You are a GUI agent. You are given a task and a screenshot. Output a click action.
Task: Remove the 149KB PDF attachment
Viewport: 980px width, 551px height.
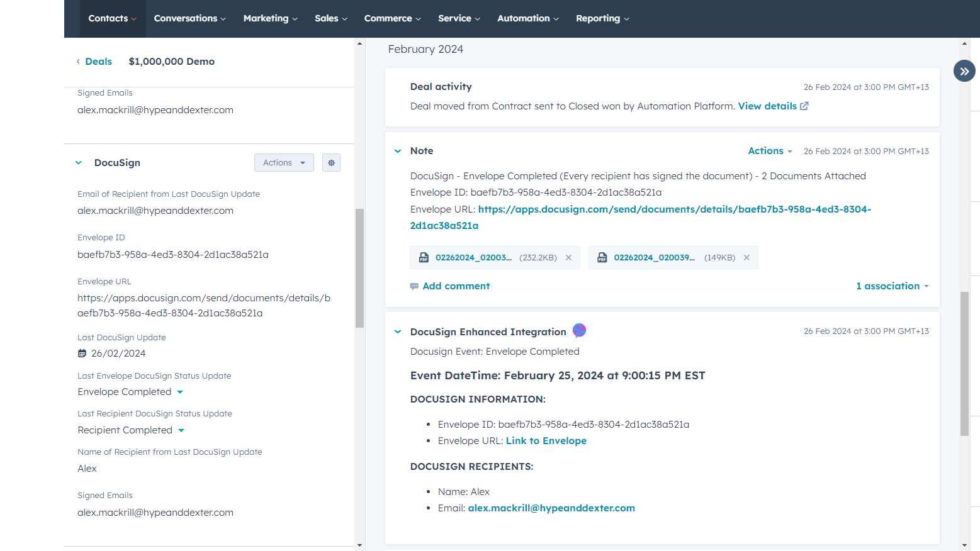746,258
